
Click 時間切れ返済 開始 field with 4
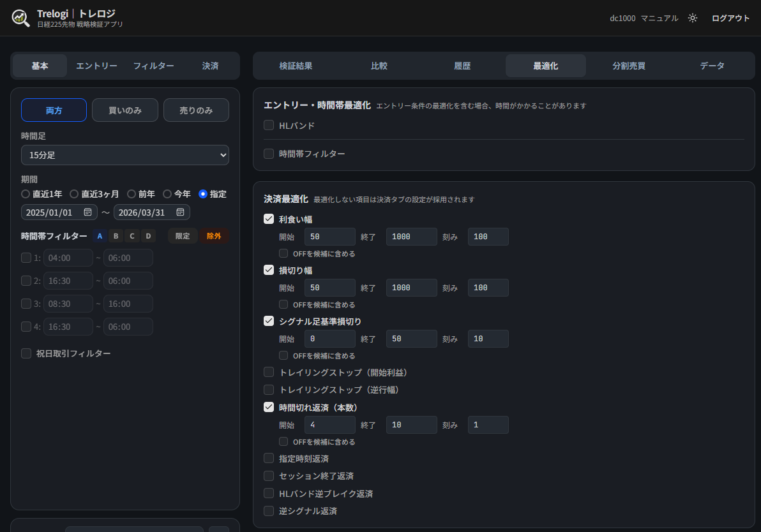click(x=330, y=425)
